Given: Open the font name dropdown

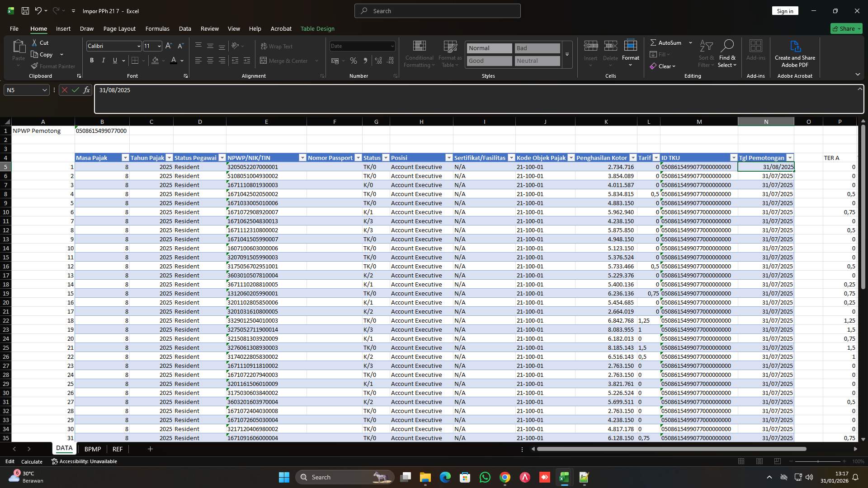Looking at the screenshot, I should point(138,46).
